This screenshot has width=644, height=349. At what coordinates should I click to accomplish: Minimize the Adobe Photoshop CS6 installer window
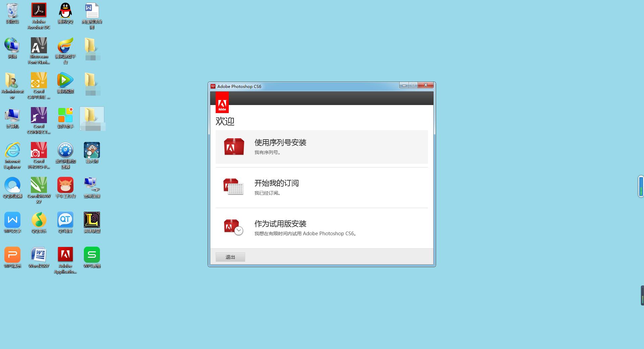(404, 85)
